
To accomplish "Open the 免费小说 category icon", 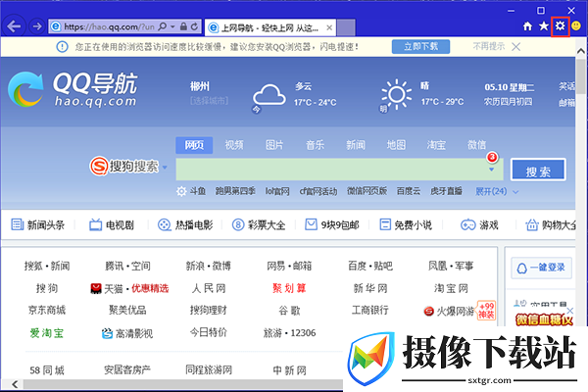I will [x=385, y=224].
